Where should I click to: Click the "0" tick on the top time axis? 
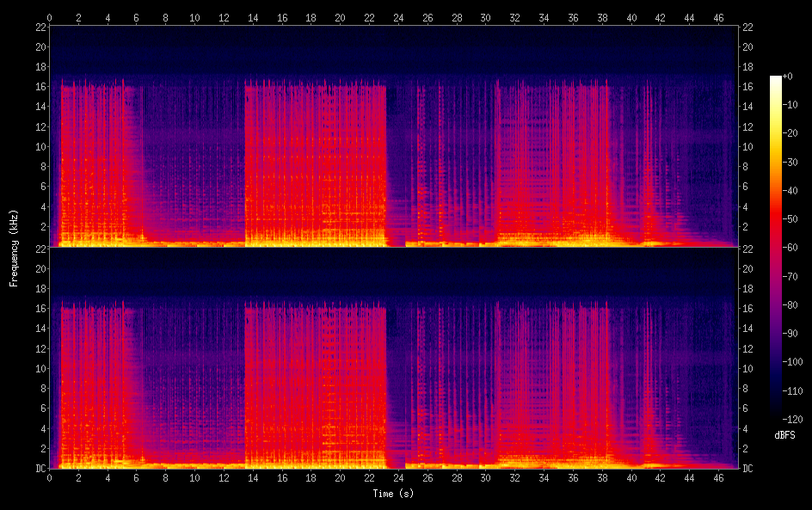[x=50, y=16]
